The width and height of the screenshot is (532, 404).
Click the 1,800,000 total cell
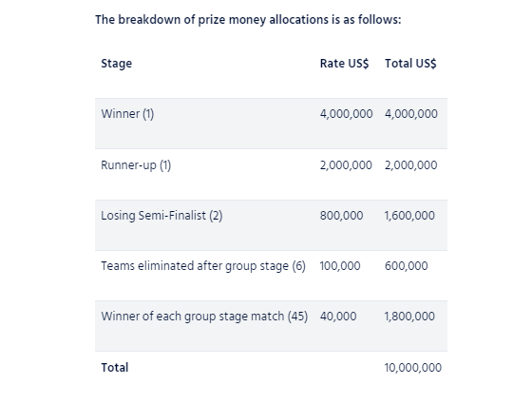point(409,317)
